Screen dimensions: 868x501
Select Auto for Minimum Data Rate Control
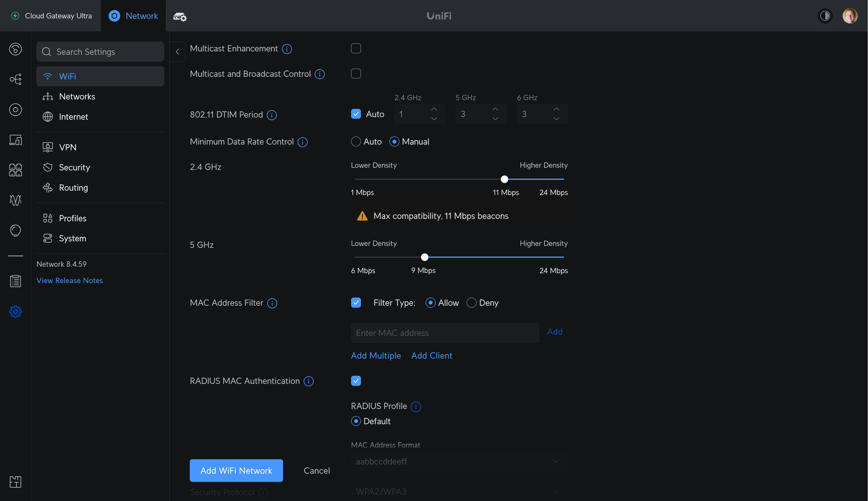click(356, 142)
